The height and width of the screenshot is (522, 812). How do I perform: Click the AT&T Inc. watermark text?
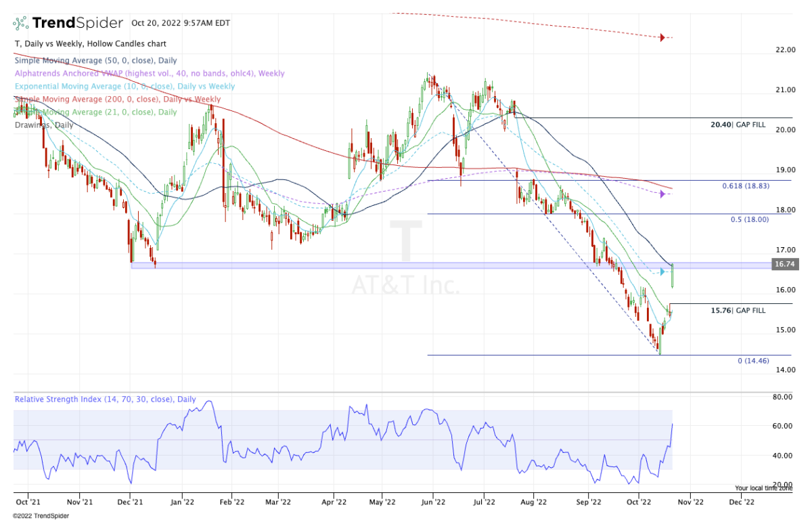(x=405, y=285)
